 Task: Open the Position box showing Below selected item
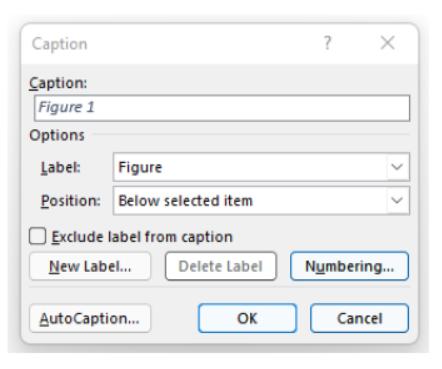coord(261,201)
